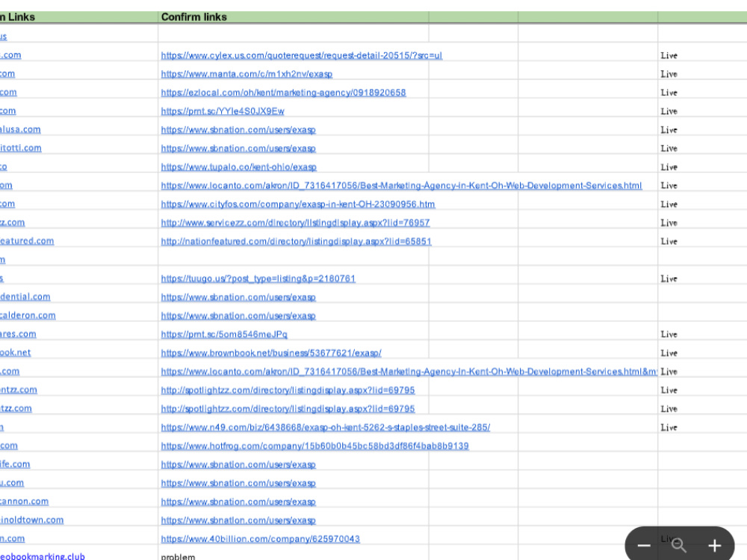Image resolution: width=747 pixels, height=560 pixels.
Task: Open the cityfos.com company link
Action: (298, 204)
